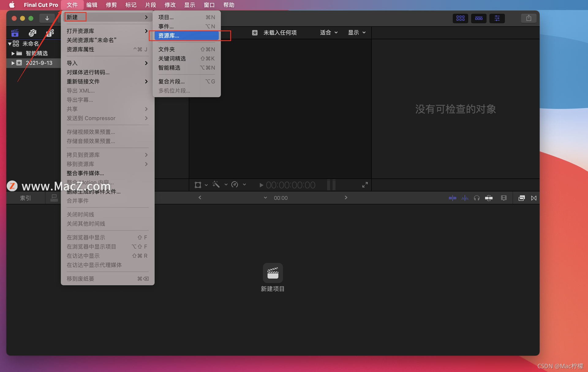
Task: Choose 整合事件媒体... from the menu
Action: (x=85, y=173)
